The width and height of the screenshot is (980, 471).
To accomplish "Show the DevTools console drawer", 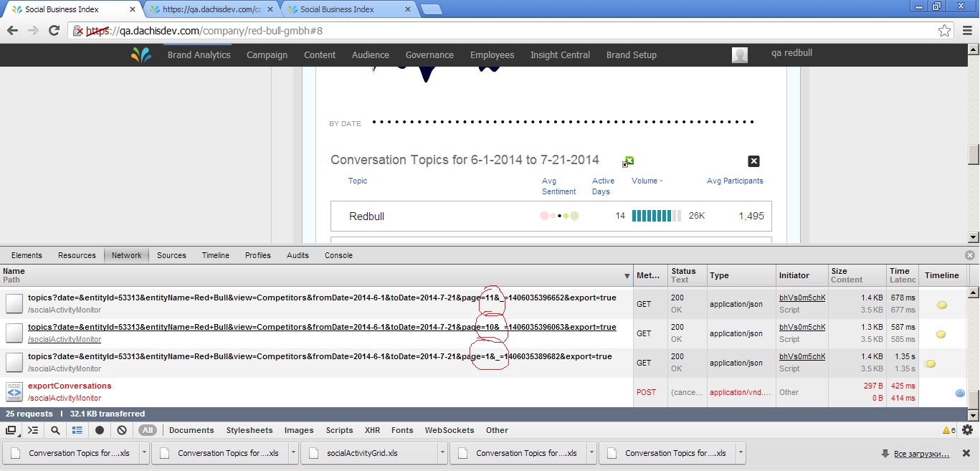I will point(33,430).
